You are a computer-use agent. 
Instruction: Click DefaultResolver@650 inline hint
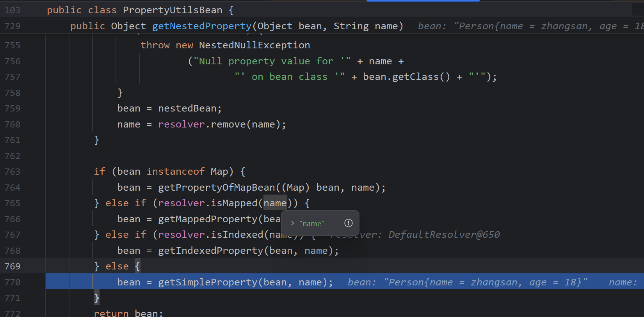click(x=444, y=235)
